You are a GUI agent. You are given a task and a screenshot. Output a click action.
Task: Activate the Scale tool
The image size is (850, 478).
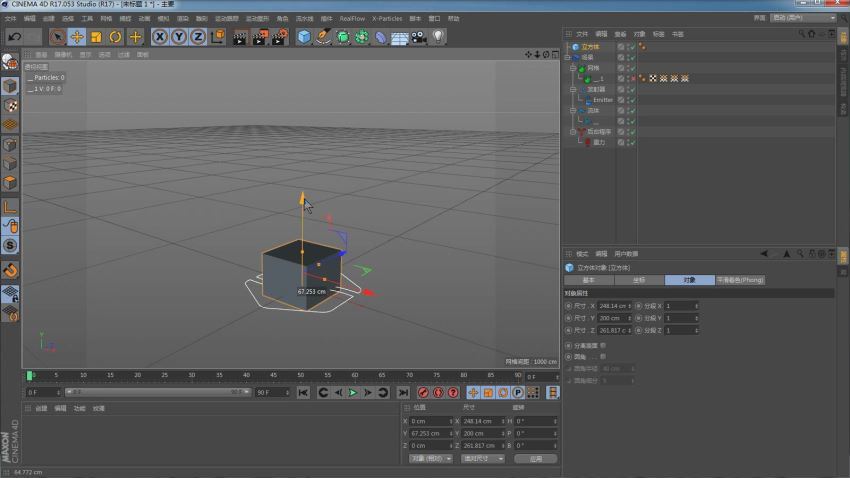(x=96, y=37)
